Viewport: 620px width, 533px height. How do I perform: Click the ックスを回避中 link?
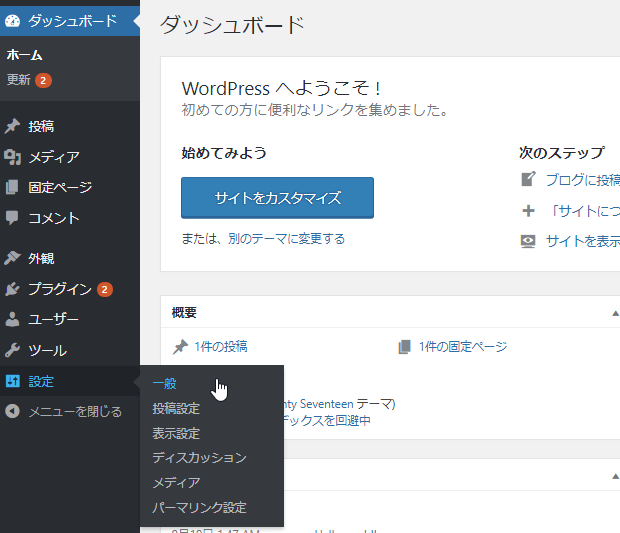pyautogui.click(x=327, y=420)
